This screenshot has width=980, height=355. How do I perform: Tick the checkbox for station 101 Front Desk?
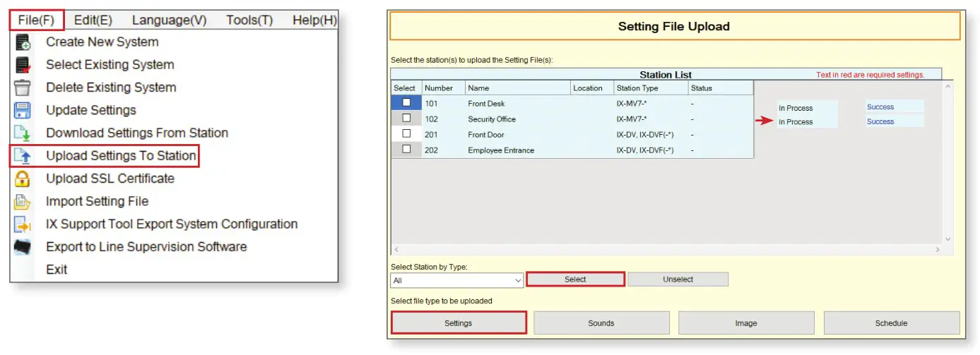pos(406,102)
